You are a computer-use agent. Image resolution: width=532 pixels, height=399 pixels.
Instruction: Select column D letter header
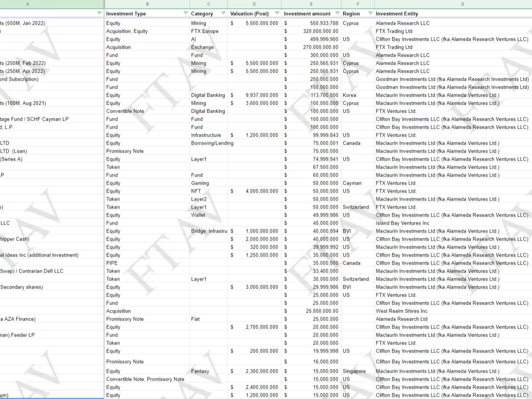(254, 4)
